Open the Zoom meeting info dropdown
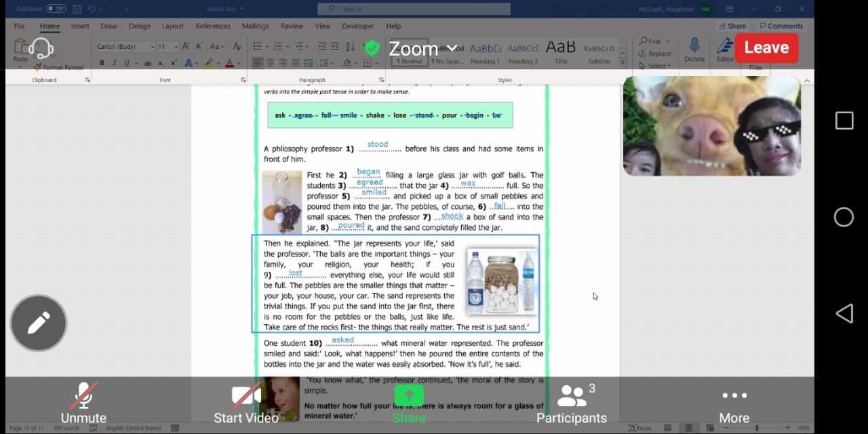Screen dimensions: 868x434 click(424, 48)
